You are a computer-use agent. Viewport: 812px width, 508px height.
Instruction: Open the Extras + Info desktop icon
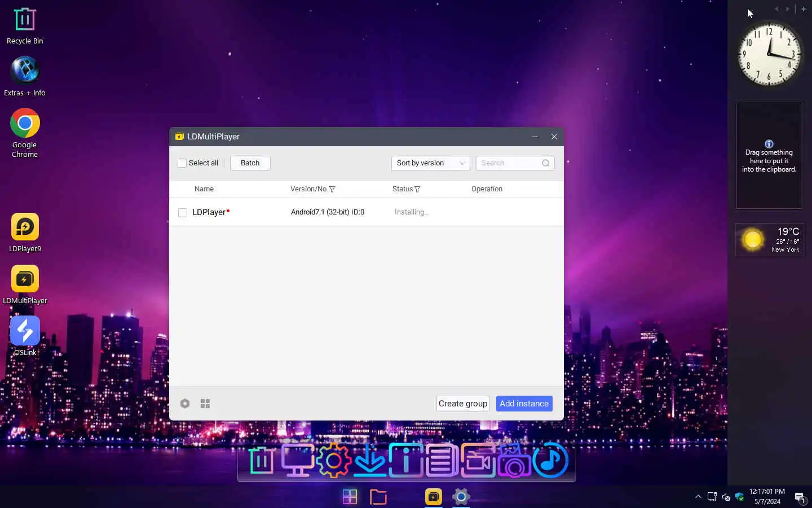click(25, 77)
